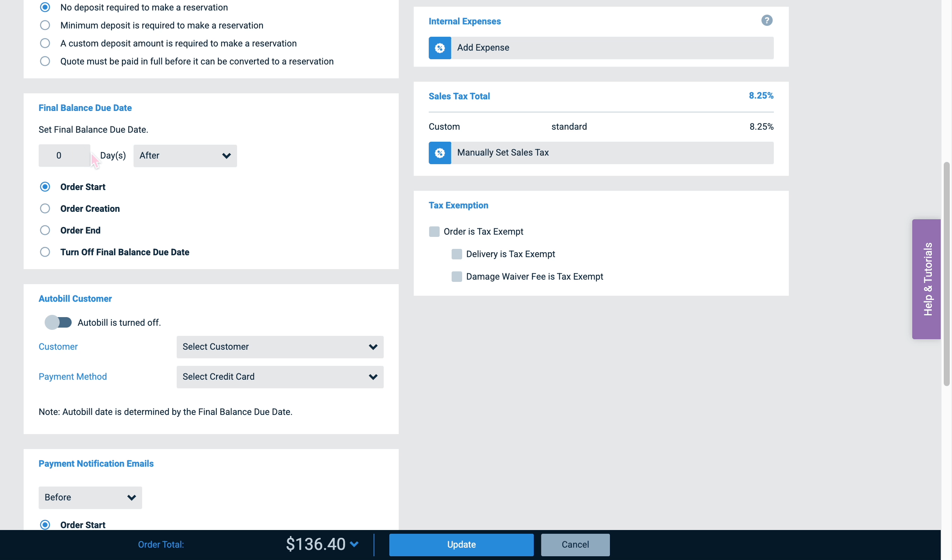Click the Payment Method label link

tap(72, 376)
